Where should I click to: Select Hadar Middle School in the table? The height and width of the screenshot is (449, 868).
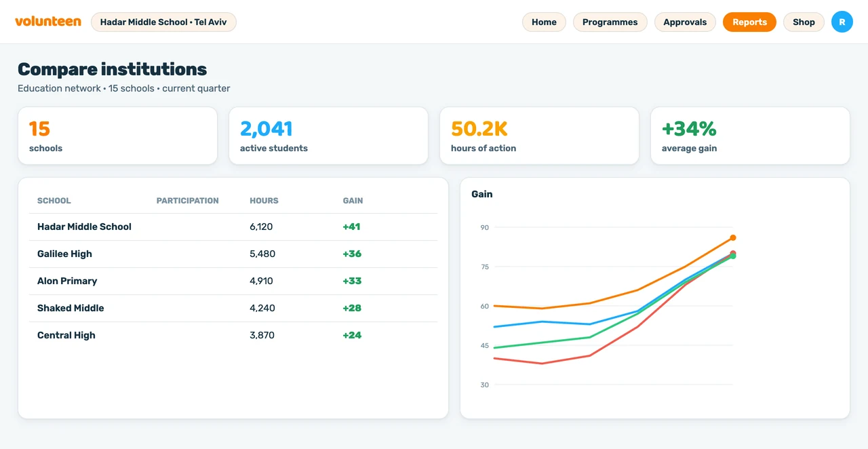pyautogui.click(x=84, y=227)
